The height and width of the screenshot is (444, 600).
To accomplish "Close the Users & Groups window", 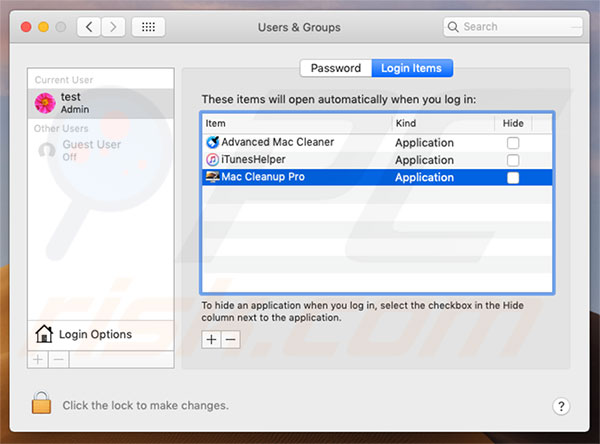I will (26, 27).
